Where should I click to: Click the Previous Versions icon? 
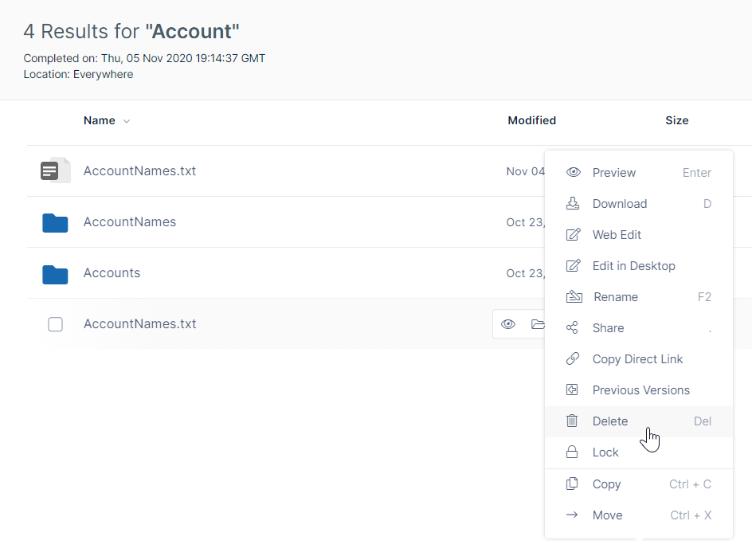tap(572, 390)
